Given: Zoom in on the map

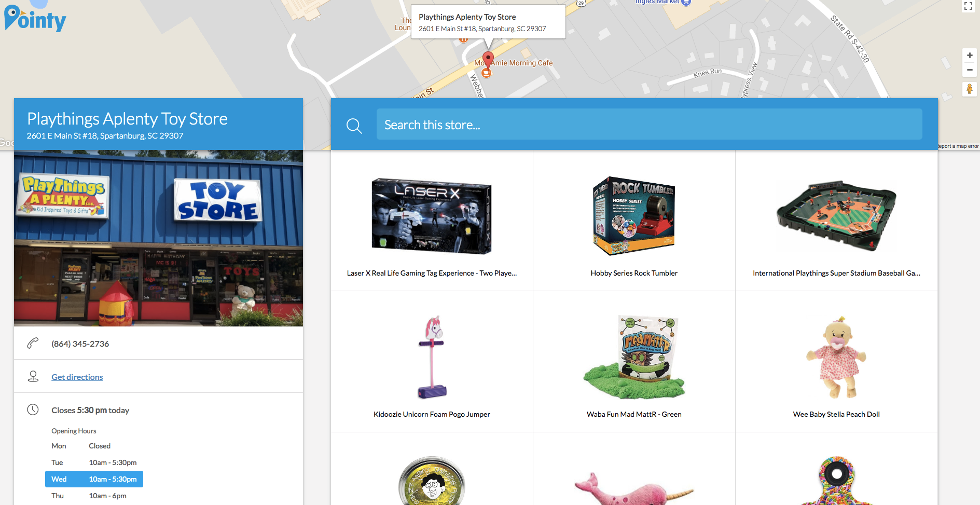Looking at the screenshot, I should [x=970, y=56].
